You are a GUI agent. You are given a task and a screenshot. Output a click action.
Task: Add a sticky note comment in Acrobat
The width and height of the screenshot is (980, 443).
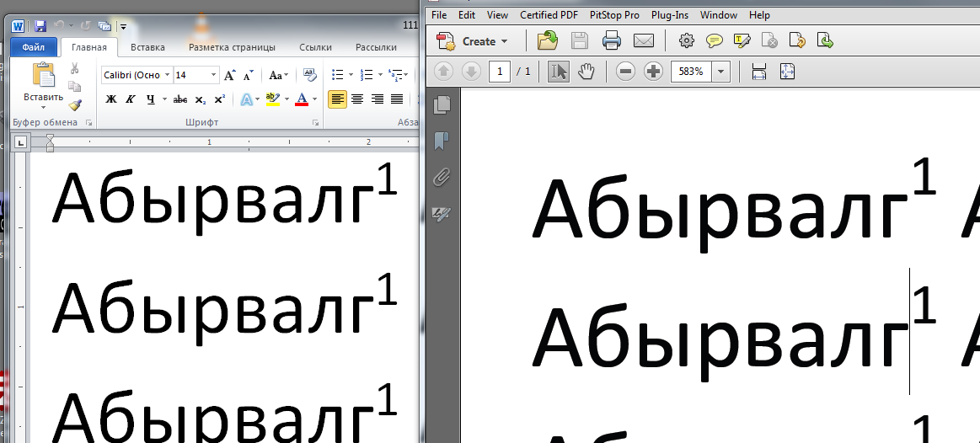715,41
